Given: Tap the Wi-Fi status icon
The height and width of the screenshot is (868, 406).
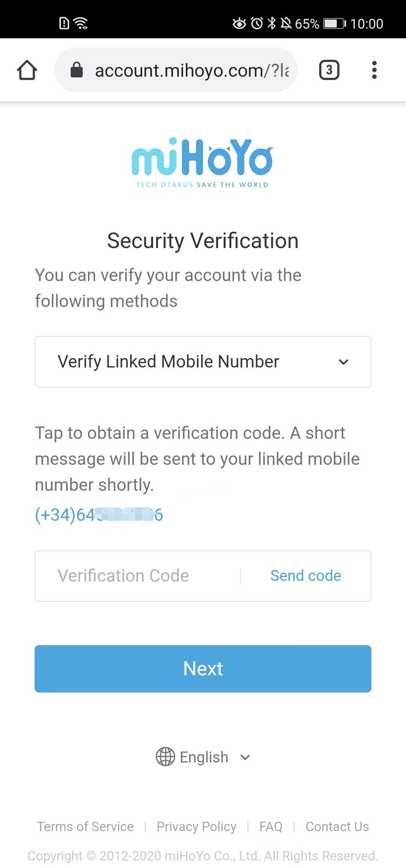Looking at the screenshot, I should [81, 23].
